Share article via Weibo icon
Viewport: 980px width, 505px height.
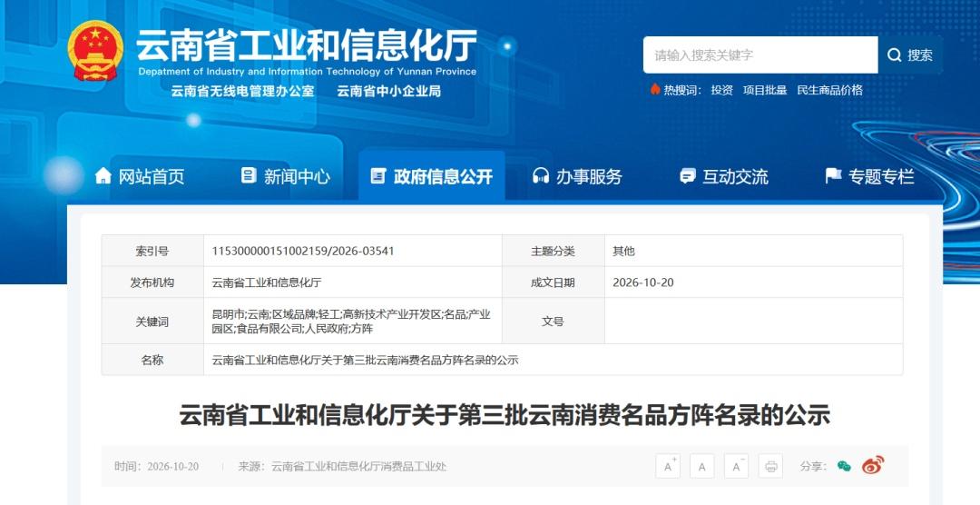coord(873,465)
